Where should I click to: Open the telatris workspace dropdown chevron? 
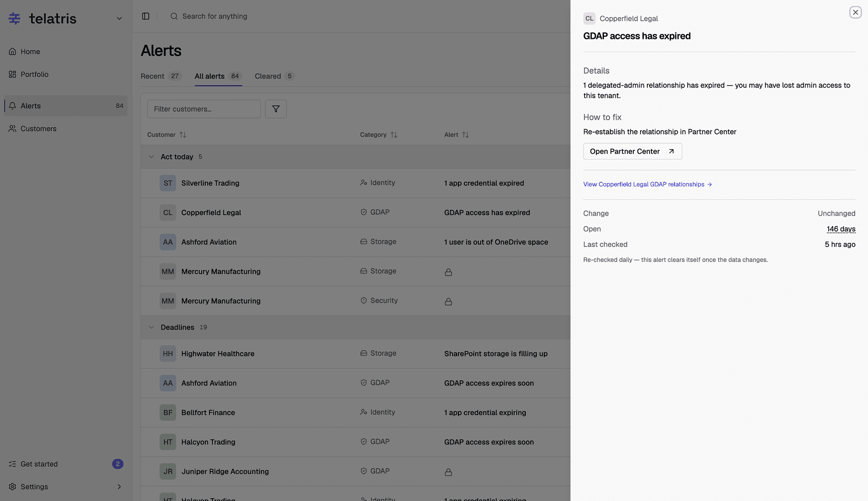(119, 19)
